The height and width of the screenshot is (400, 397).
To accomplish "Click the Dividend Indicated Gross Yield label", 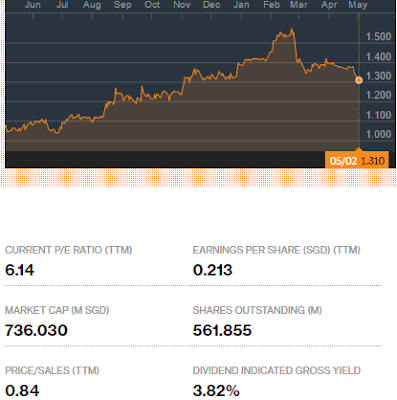I will pos(277,371).
